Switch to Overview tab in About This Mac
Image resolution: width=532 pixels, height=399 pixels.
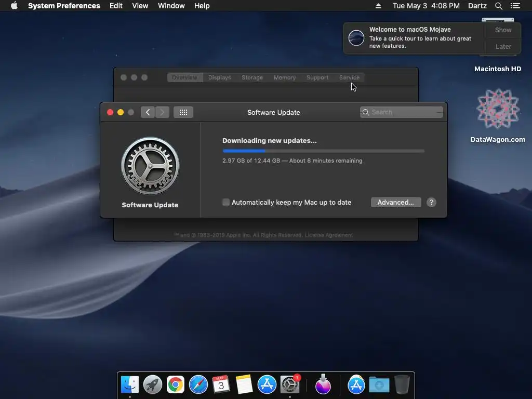click(x=184, y=77)
